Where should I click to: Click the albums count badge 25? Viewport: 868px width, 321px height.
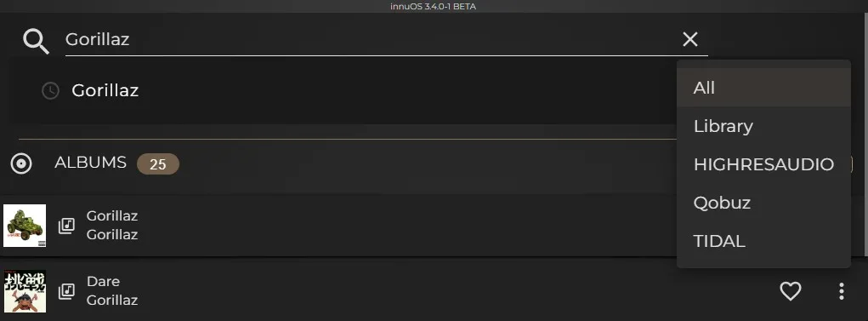pos(158,164)
